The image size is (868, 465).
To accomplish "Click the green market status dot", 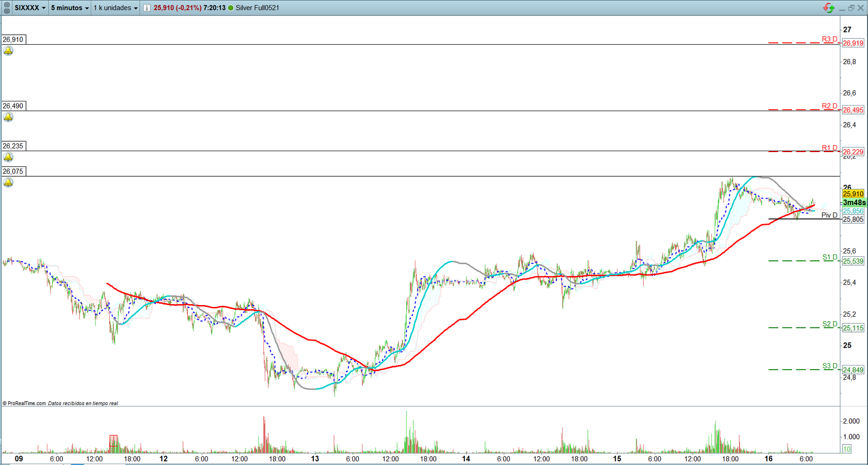I will 231,8.
